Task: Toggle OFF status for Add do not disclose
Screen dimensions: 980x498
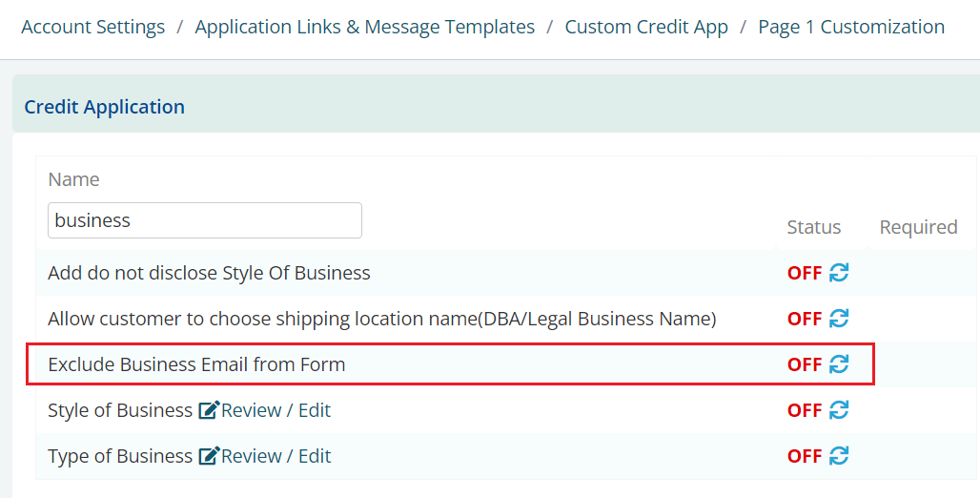Action: [x=805, y=273]
